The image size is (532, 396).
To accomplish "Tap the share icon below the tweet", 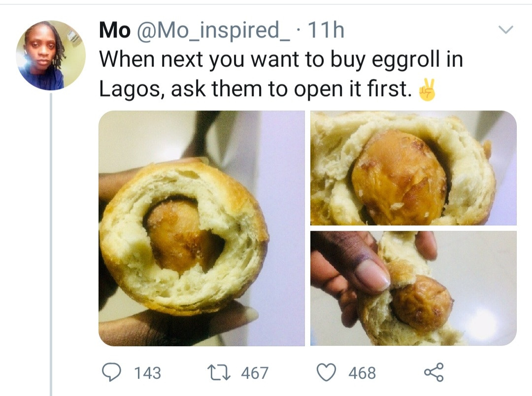I will click(433, 372).
